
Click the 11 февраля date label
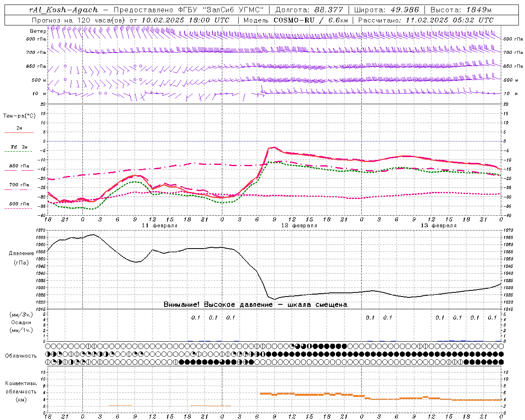click(x=160, y=226)
